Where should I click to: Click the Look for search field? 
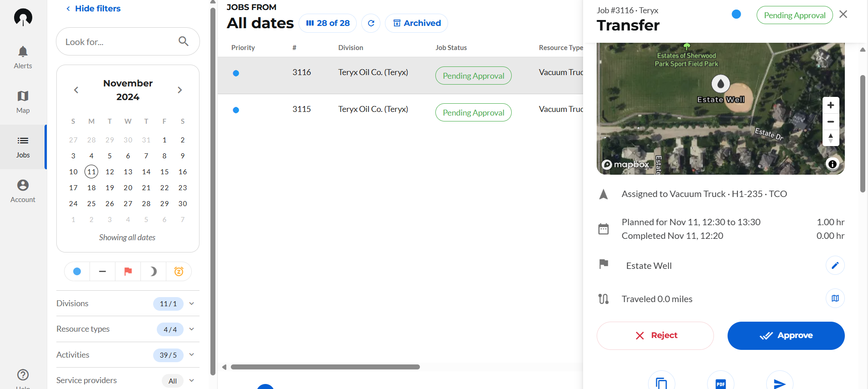pos(120,42)
